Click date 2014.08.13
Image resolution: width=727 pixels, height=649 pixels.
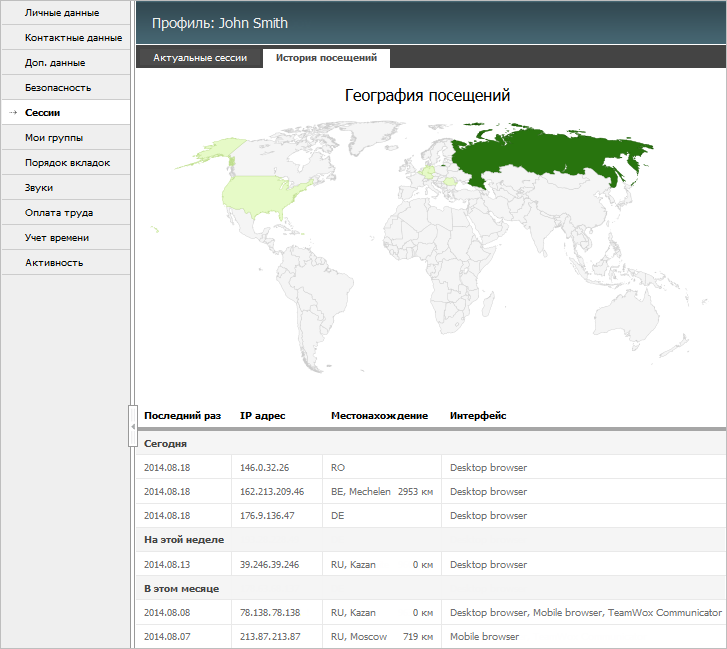(x=167, y=565)
